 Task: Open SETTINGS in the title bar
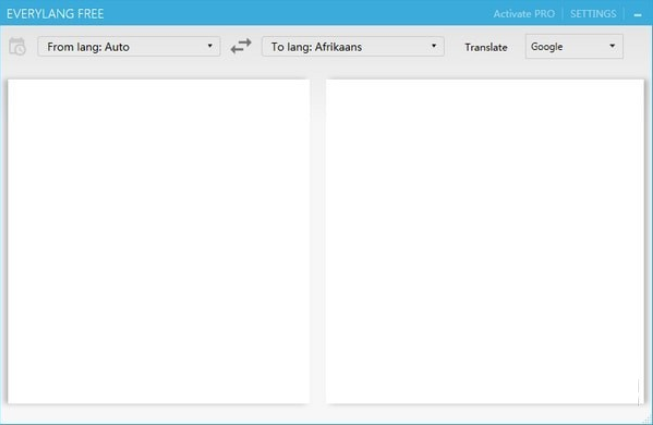(593, 14)
